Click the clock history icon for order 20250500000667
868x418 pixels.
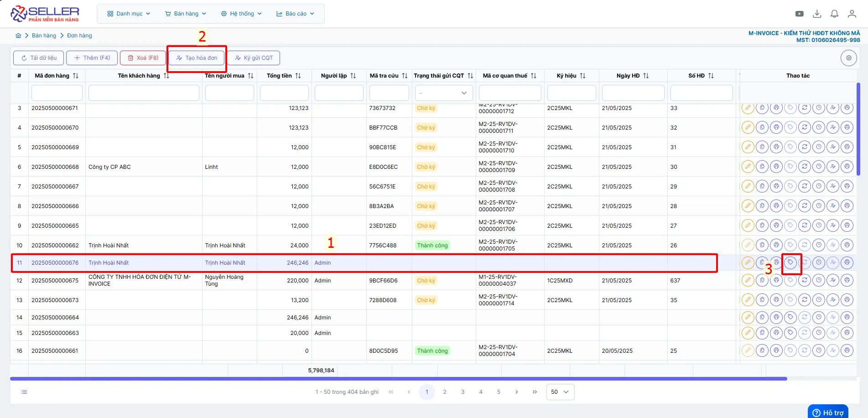coord(819,187)
